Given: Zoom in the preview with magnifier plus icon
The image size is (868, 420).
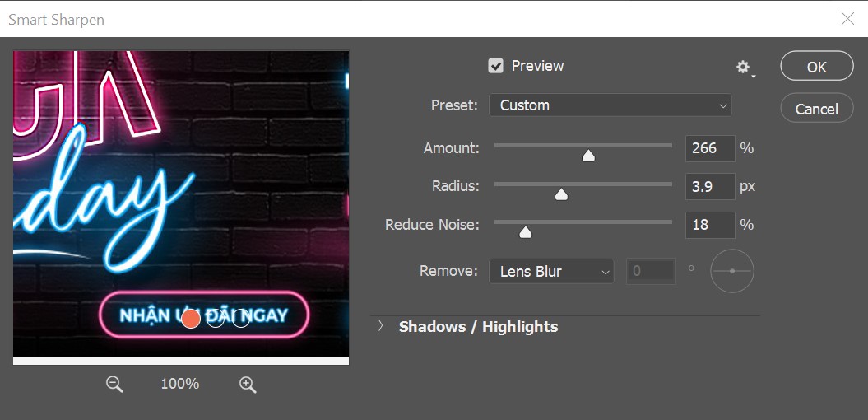Looking at the screenshot, I should 248,385.
